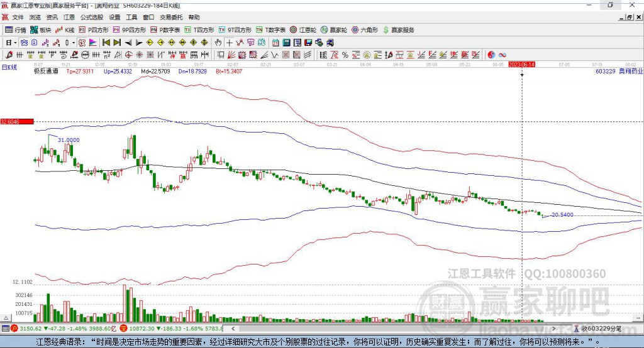Open the 公式选股 menu

pos(92,17)
